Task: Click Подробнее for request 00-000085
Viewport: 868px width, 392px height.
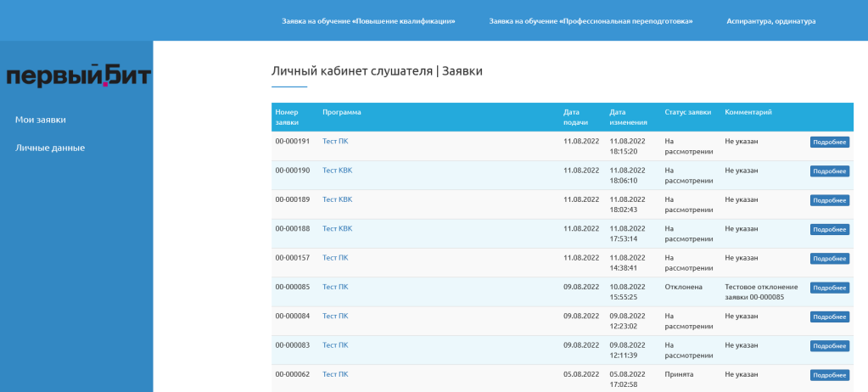Action: 829,288
